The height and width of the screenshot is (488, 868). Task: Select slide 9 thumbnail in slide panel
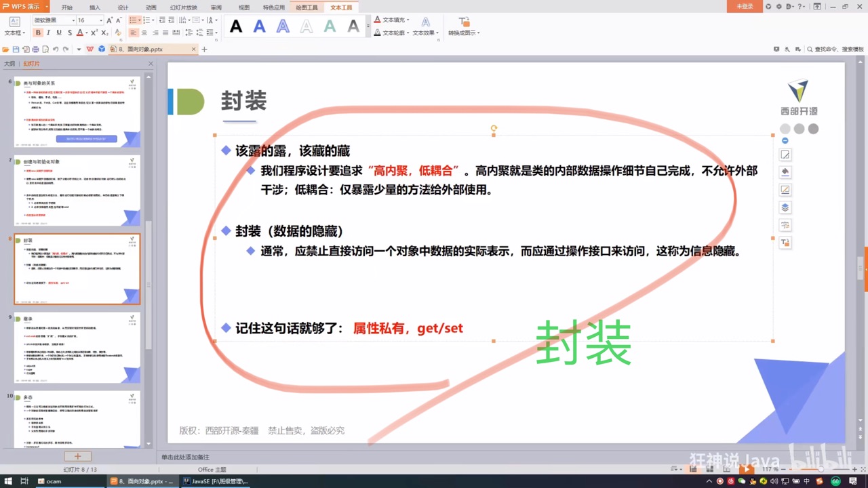pos(77,348)
